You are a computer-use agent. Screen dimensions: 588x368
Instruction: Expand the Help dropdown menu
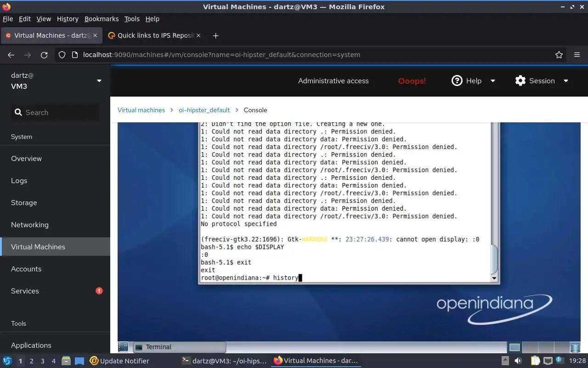pyautogui.click(x=493, y=80)
